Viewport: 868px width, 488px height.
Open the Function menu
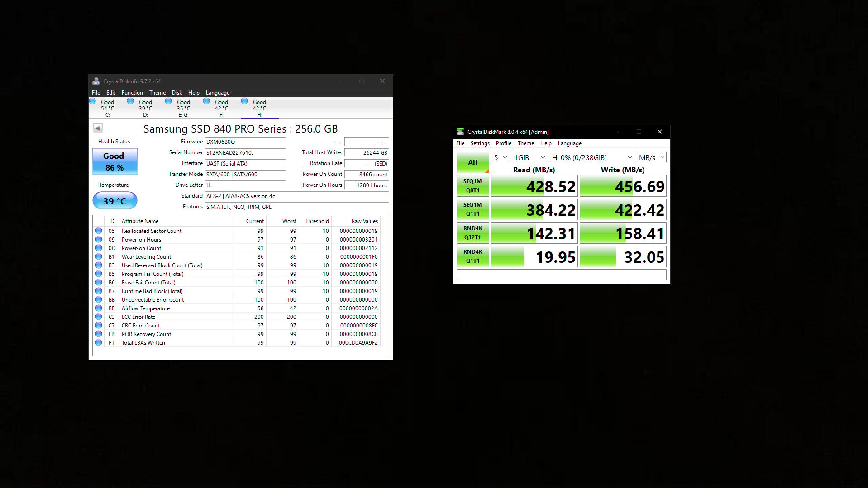[132, 92]
